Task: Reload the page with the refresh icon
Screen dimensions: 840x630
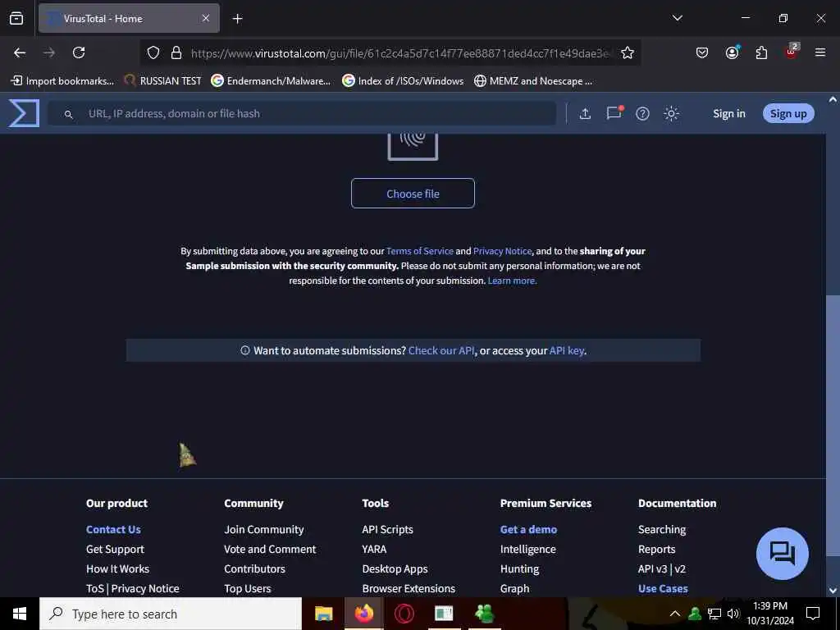Action: pos(79,52)
